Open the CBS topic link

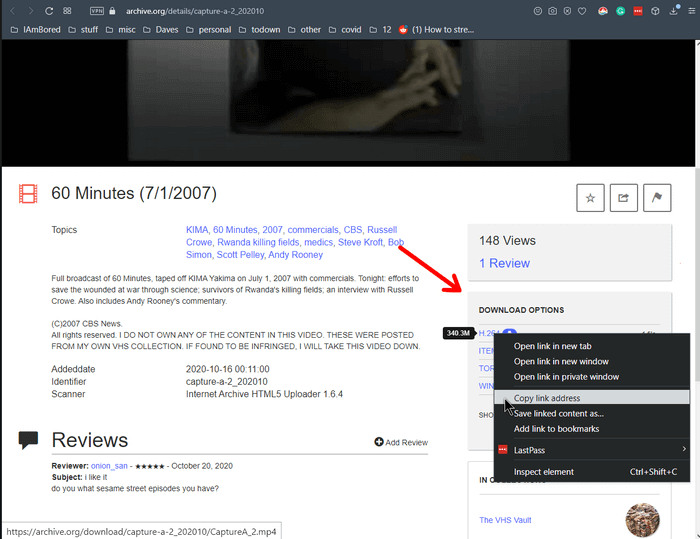coord(353,230)
